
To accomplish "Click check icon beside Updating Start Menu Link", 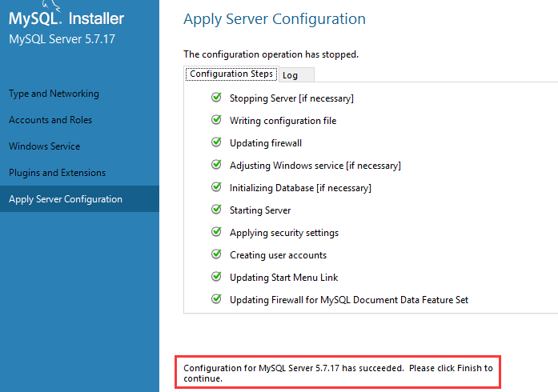I will [216, 276].
